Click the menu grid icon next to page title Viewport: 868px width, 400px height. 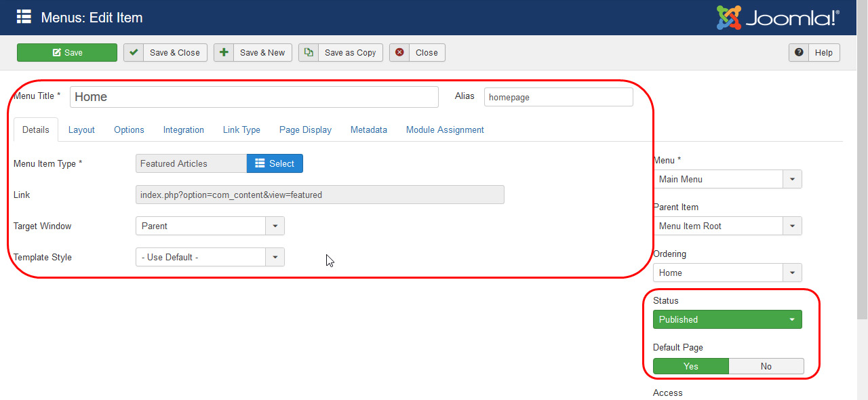[x=25, y=18]
